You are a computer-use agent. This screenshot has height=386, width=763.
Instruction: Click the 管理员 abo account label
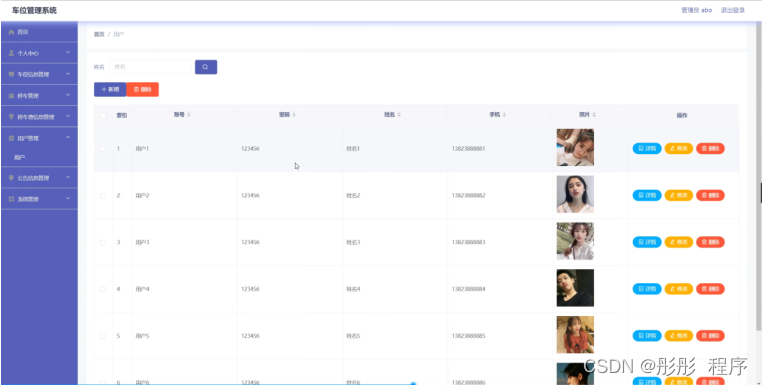696,10
